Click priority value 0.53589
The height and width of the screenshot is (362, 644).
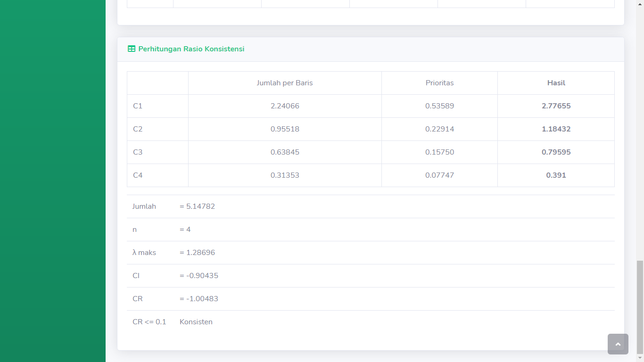(x=439, y=106)
